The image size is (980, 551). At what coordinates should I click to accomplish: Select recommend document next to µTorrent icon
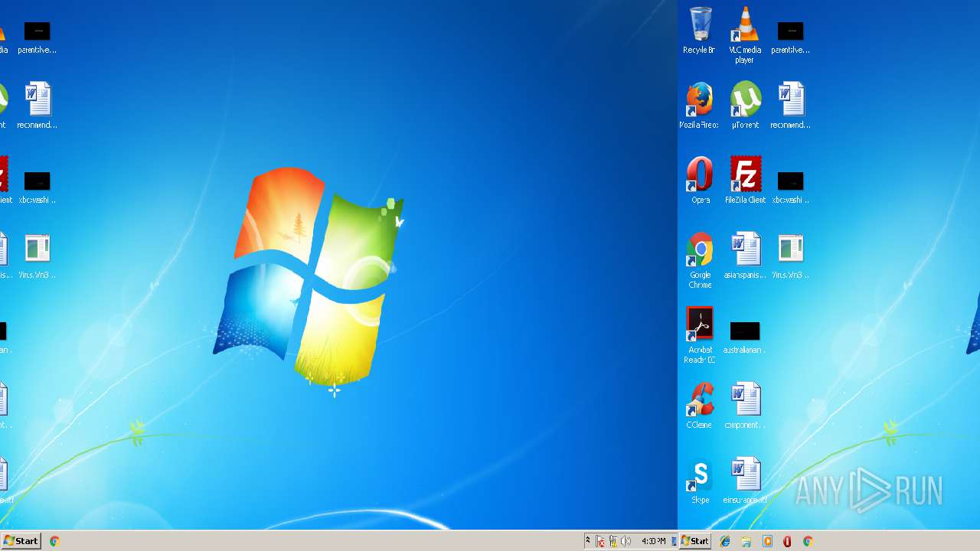pos(790,106)
